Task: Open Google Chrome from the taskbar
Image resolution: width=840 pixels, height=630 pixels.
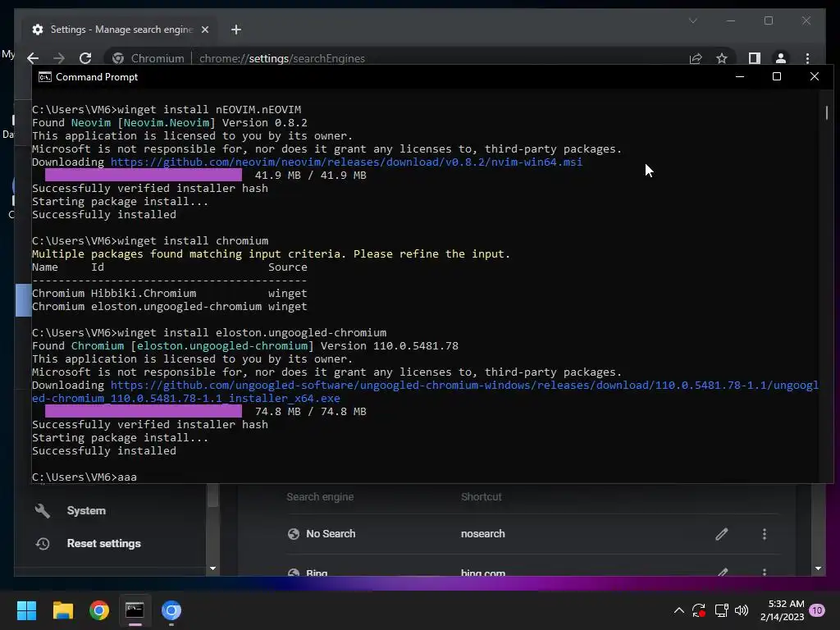Action: (x=99, y=610)
